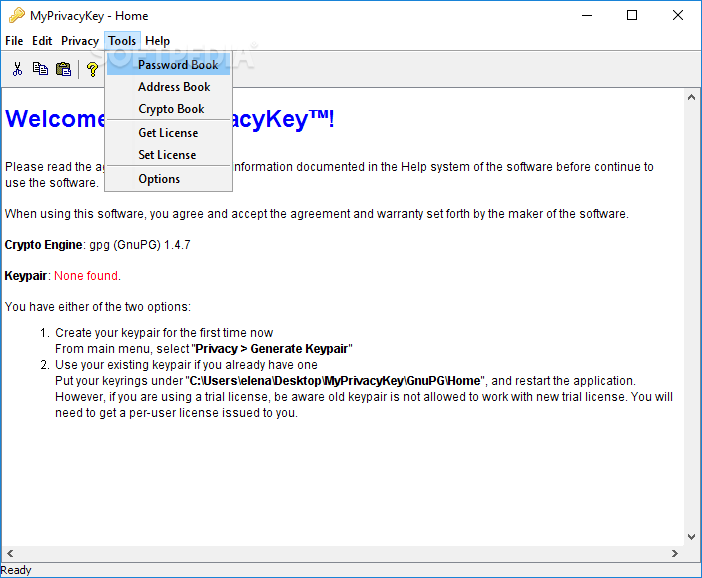Click the vertical scrollbar up arrow

point(691,97)
